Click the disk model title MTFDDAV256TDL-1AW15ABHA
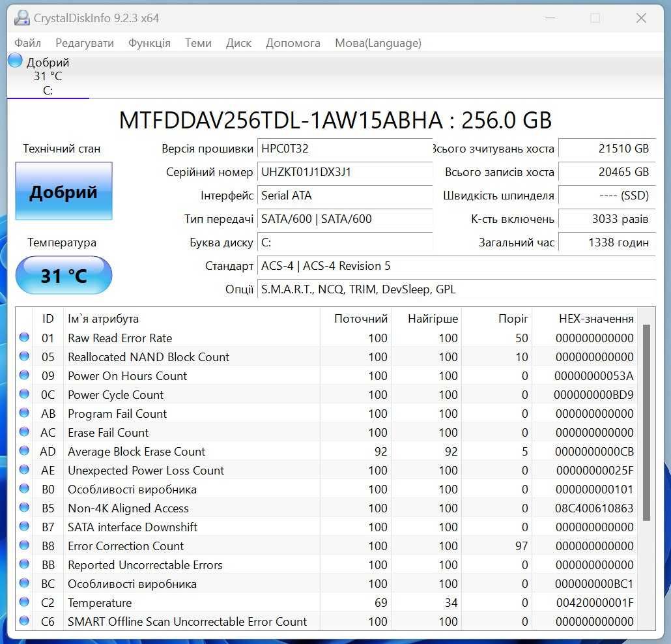Image resolution: width=671 pixels, height=644 pixels. (x=281, y=121)
